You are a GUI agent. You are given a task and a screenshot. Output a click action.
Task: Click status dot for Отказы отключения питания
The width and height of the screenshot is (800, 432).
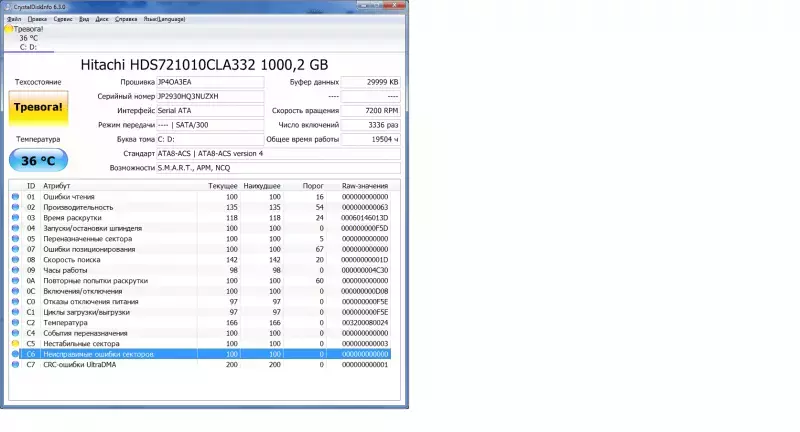(x=15, y=301)
